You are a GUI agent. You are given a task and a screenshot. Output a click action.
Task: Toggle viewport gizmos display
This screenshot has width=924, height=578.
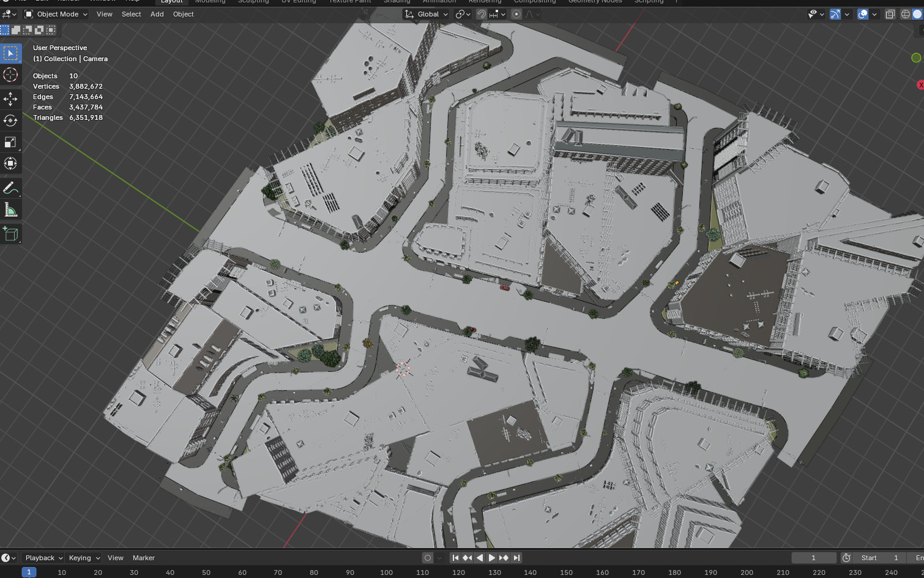pos(835,14)
